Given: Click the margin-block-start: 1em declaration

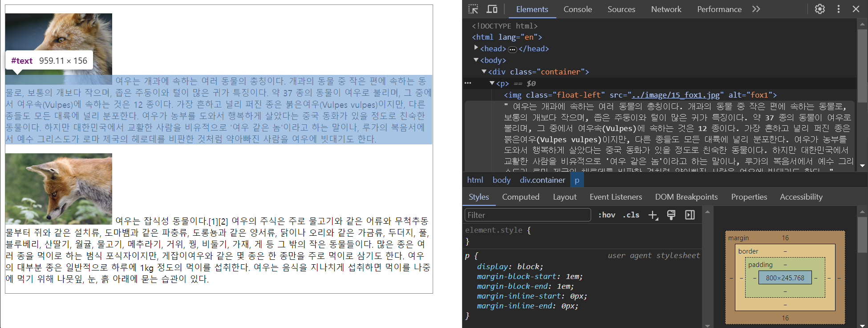Looking at the screenshot, I should [x=530, y=276].
